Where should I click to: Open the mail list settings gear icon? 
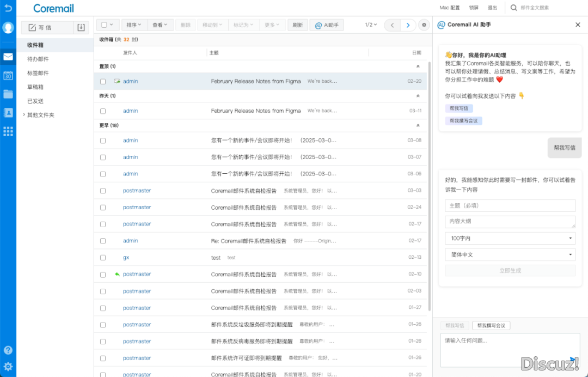pyautogui.click(x=424, y=25)
